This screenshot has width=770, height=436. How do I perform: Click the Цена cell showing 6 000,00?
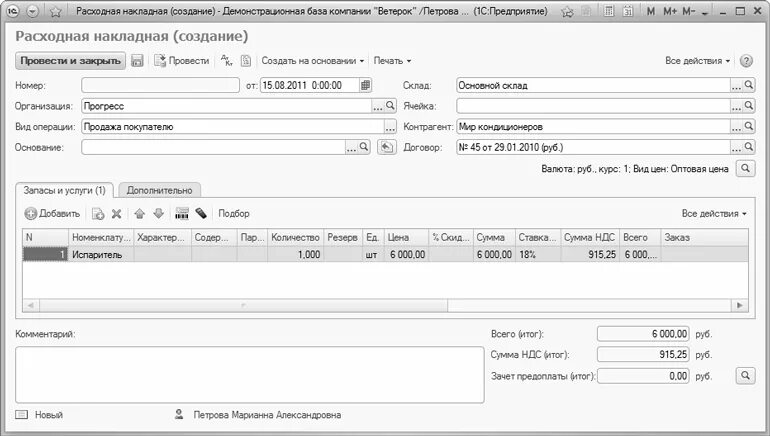coord(407,254)
